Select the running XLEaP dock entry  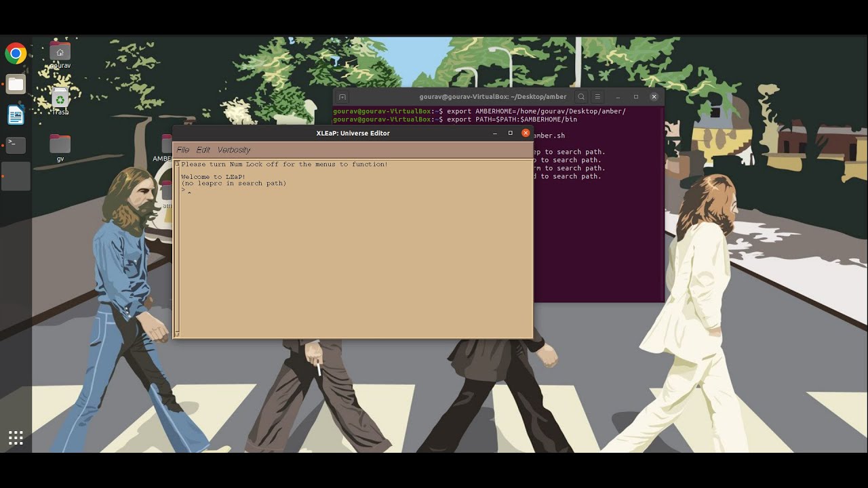tap(16, 176)
